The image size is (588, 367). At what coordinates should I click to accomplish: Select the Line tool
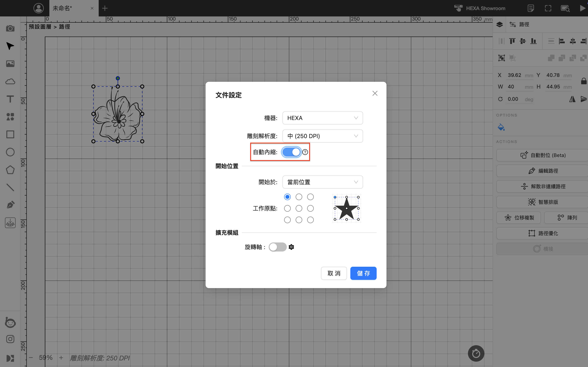pyautogui.click(x=10, y=187)
